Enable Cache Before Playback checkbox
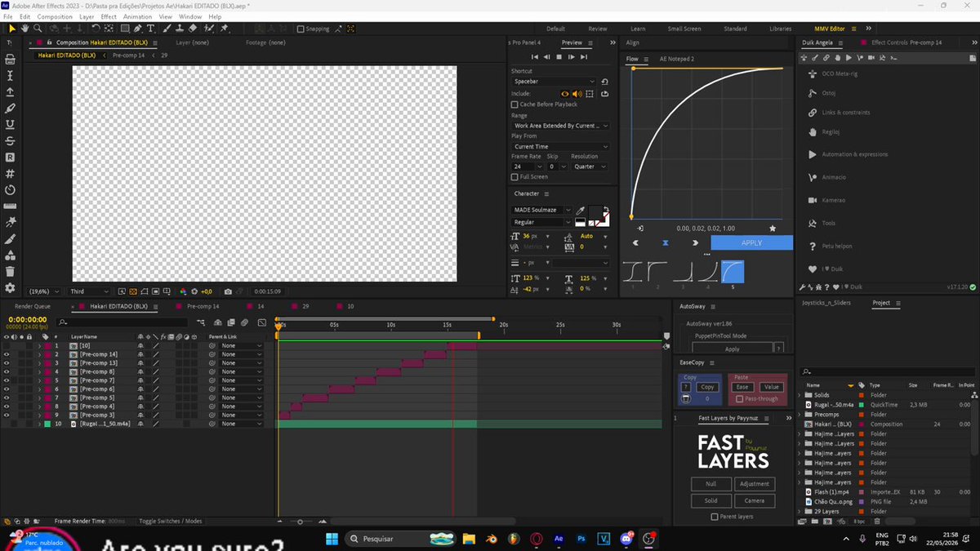The image size is (980, 551). (514, 104)
